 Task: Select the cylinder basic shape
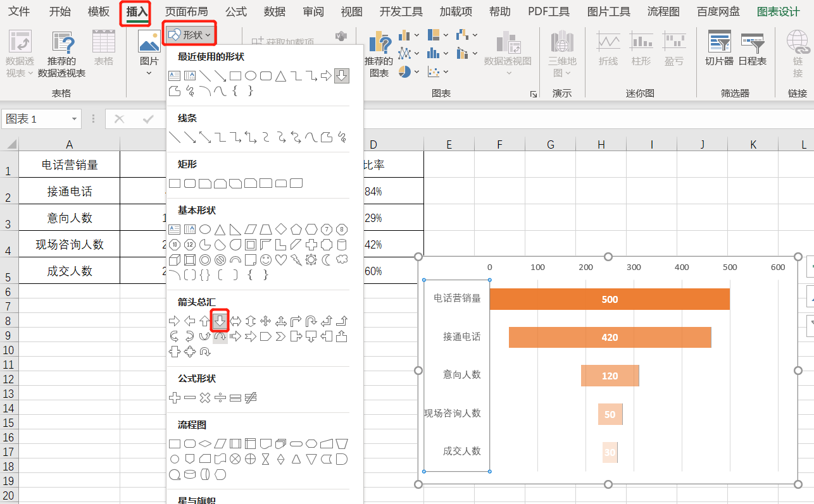(x=342, y=244)
